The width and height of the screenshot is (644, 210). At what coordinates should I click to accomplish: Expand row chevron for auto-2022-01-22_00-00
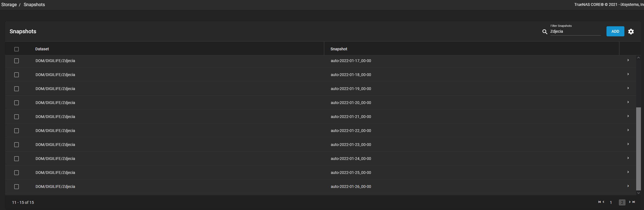(628, 130)
